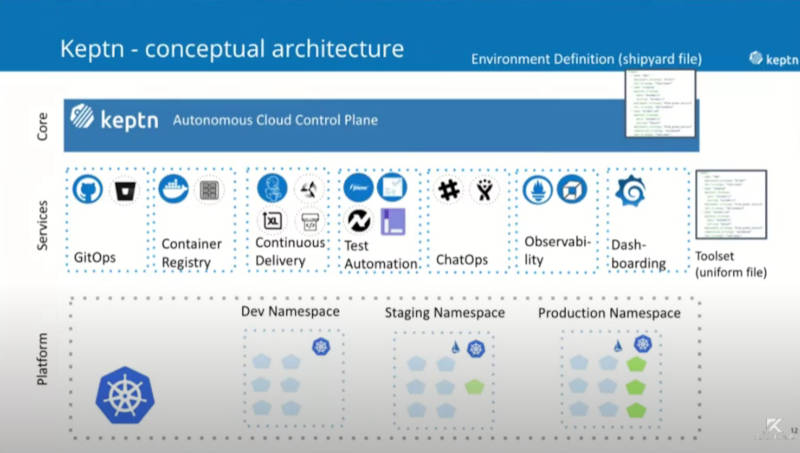Click the 'Staging Namespace' heading
This screenshot has height=453, width=800.
pos(445,313)
